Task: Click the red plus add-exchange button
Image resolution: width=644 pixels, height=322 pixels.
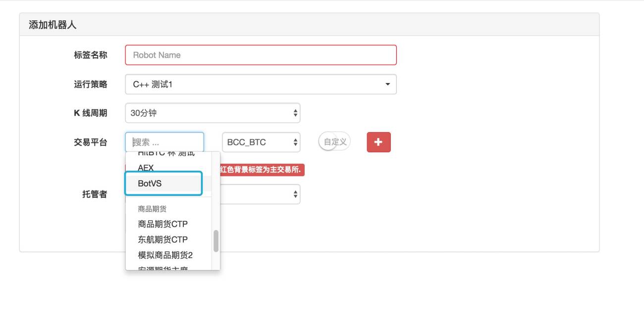Action: [378, 142]
